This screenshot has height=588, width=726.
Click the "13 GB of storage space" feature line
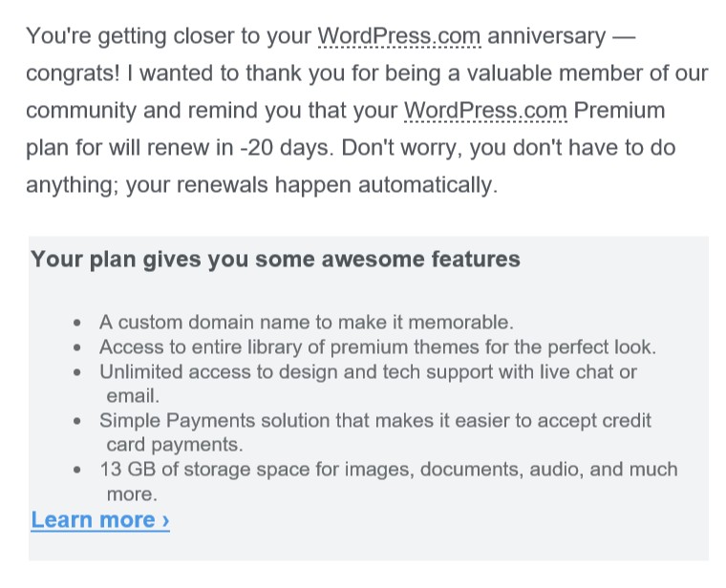(389, 469)
